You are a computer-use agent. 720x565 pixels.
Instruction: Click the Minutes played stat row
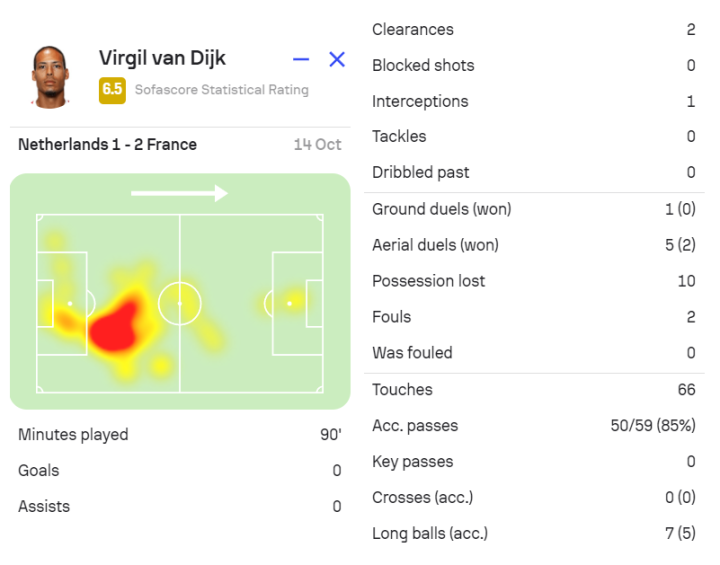180,435
